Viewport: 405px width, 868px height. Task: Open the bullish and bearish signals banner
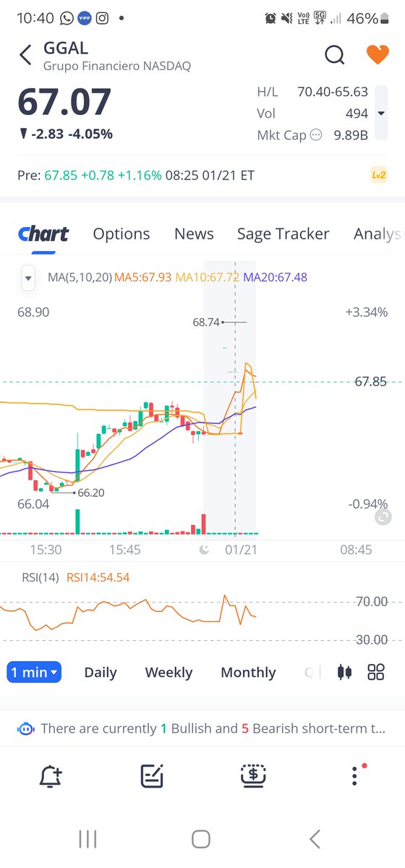coord(202,728)
